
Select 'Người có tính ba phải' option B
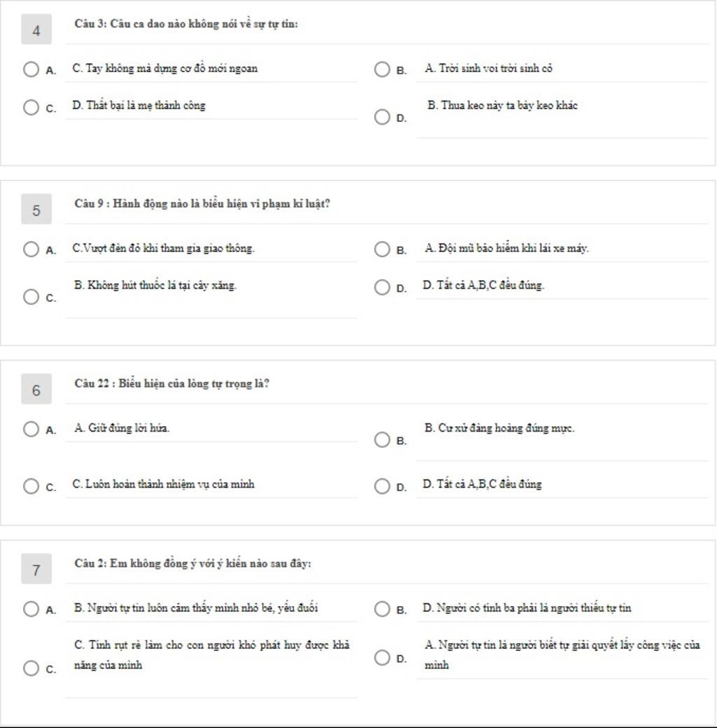(382, 609)
